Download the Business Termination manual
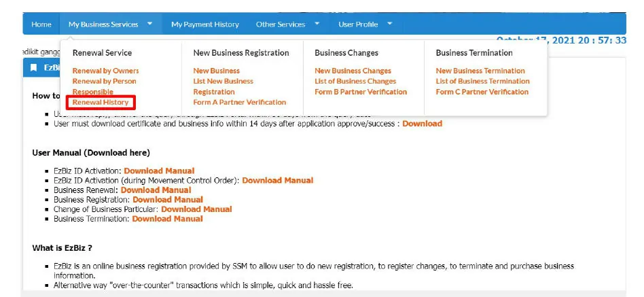 click(x=168, y=219)
